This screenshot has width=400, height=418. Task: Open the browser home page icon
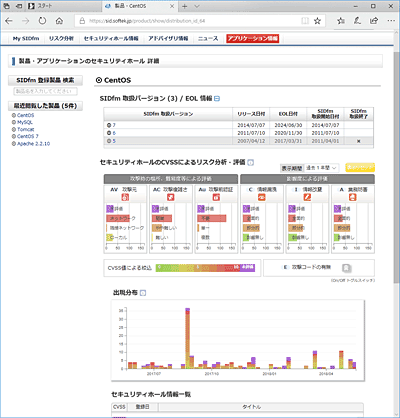pos(59,21)
